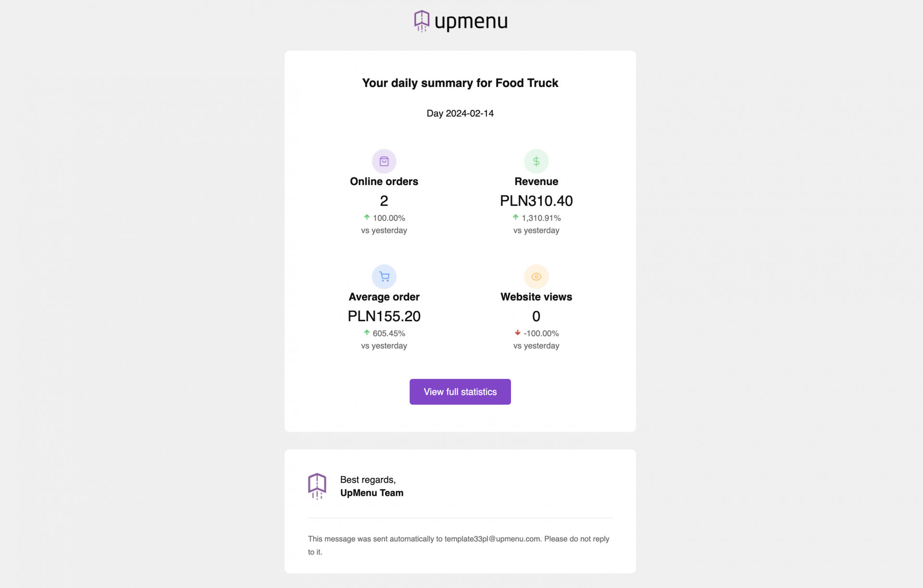The image size is (923, 588).
Task: Click green up arrow beside 605.45%
Action: point(367,333)
